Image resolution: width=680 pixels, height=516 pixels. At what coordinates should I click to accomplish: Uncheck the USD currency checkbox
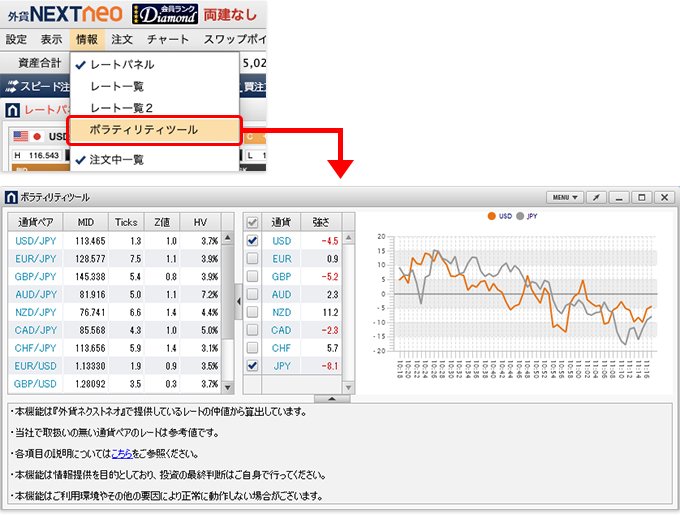[253, 240]
